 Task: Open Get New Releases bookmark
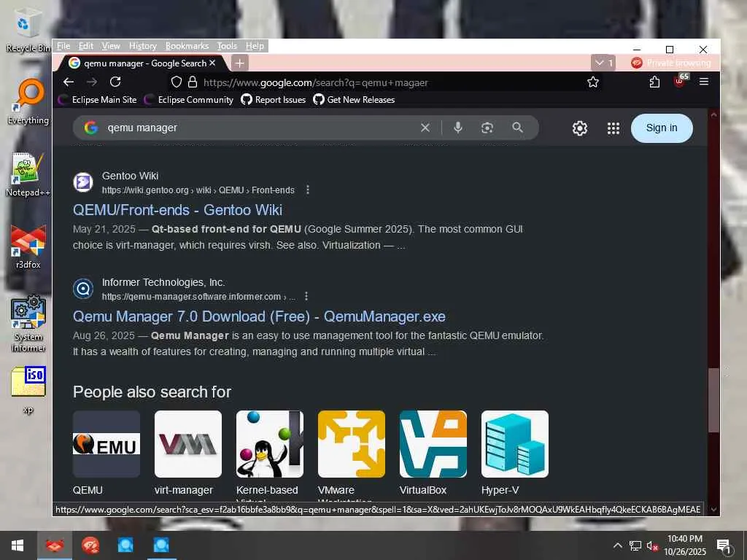click(x=354, y=99)
